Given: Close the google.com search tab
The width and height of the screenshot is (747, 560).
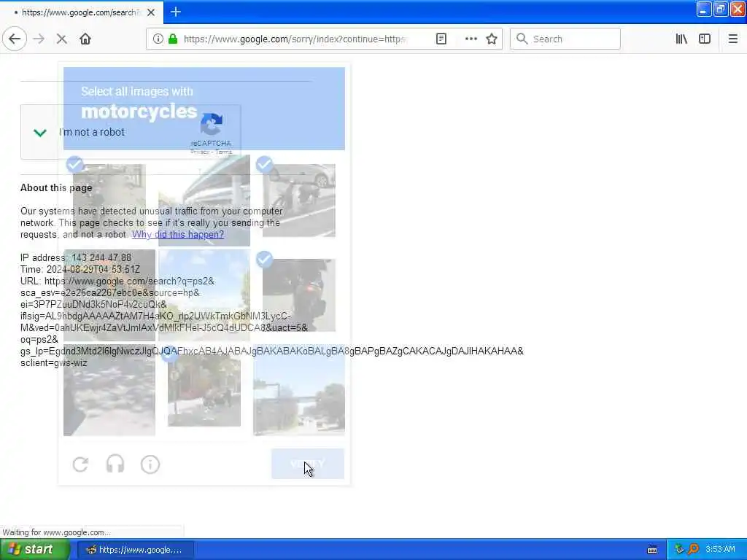Looking at the screenshot, I should [x=150, y=12].
